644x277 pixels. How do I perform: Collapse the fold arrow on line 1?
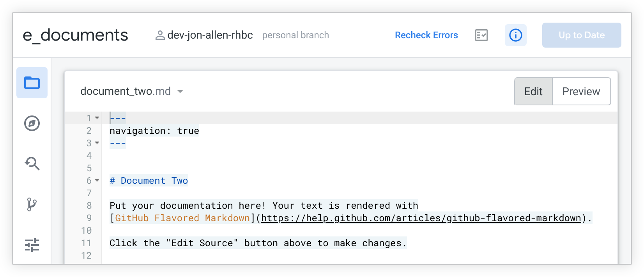(97, 118)
